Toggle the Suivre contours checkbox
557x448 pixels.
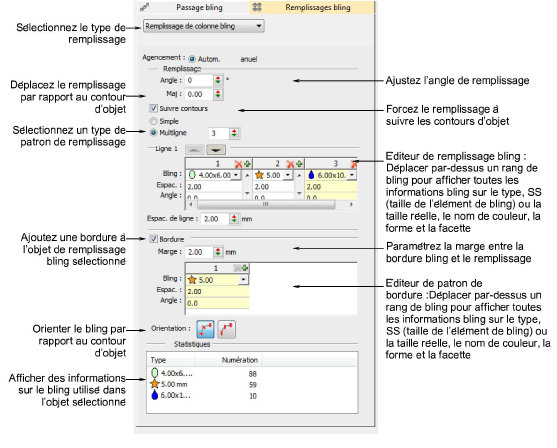pyautogui.click(x=153, y=108)
